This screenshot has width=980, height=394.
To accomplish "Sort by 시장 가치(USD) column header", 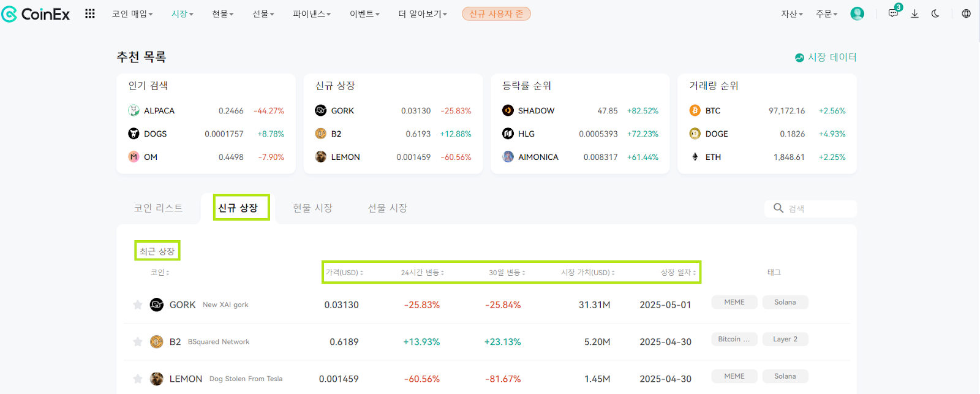I will (x=588, y=272).
